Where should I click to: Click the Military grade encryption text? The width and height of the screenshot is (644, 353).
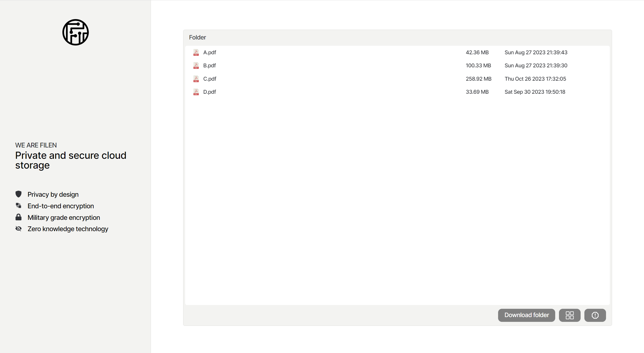tap(64, 217)
